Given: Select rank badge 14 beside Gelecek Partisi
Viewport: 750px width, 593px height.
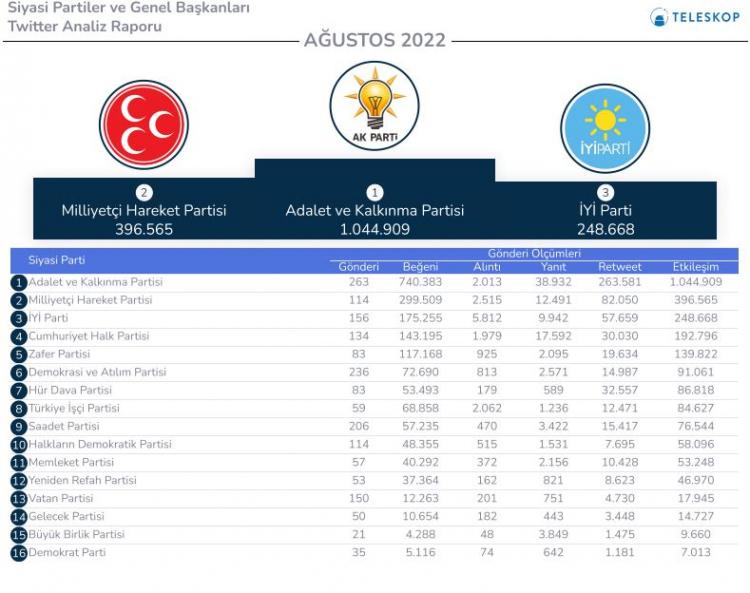Looking at the screenshot, I should (19, 517).
